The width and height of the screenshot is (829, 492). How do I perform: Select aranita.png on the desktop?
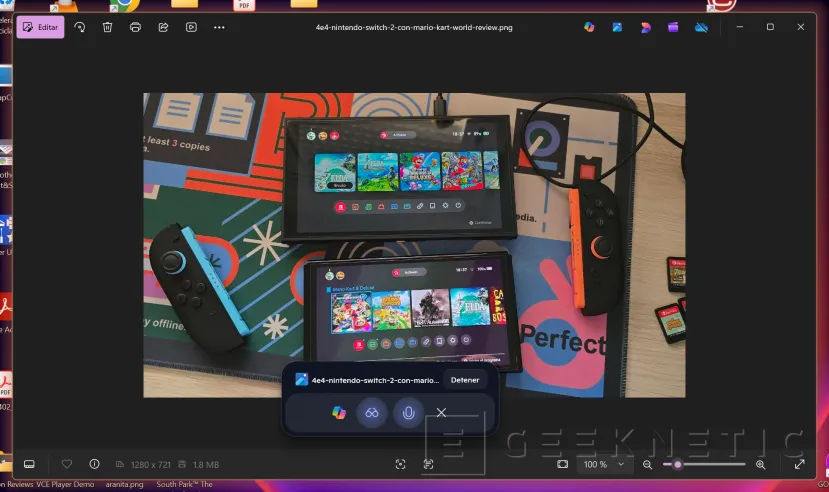pyautogui.click(x=124, y=484)
